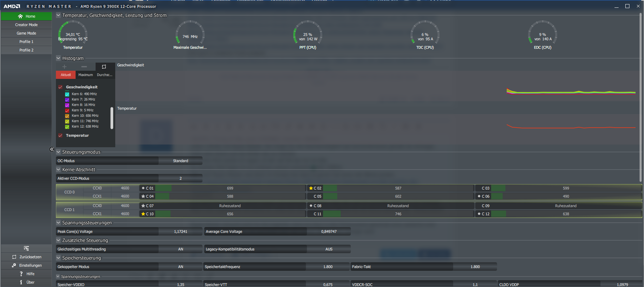Toggle the Kern 12 checkbox
644x287 pixels.
[67, 127]
